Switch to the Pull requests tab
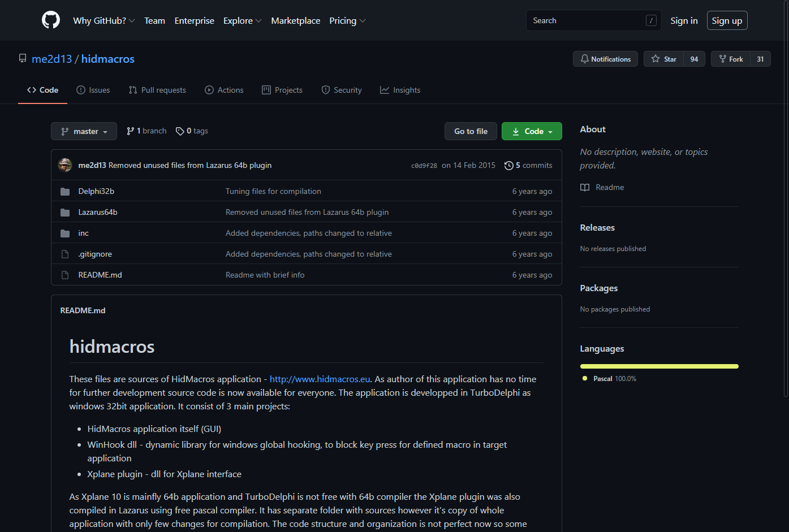Screen dimensions: 789x532 157,90
